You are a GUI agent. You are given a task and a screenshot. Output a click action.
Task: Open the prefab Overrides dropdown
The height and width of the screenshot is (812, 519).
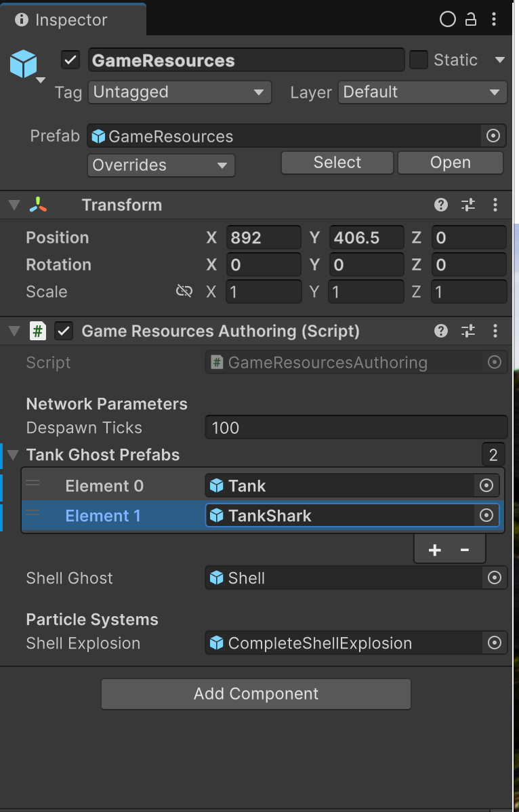[161, 165]
